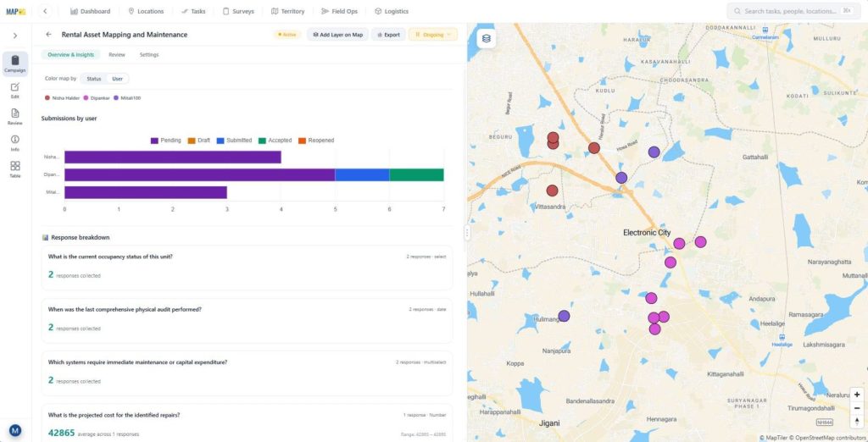868x442 pixels.
Task: Open OpenStreetMap contributors attribution link
Action: point(829,438)
